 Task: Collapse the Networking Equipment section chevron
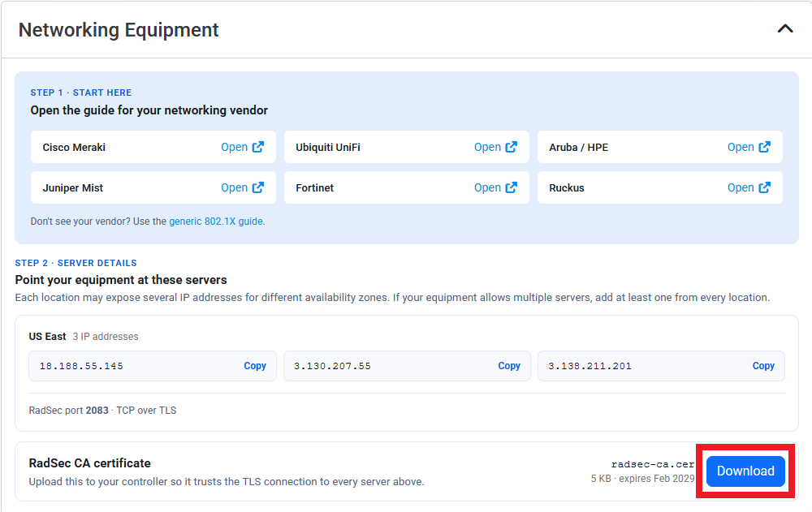(x=785, y=29)
